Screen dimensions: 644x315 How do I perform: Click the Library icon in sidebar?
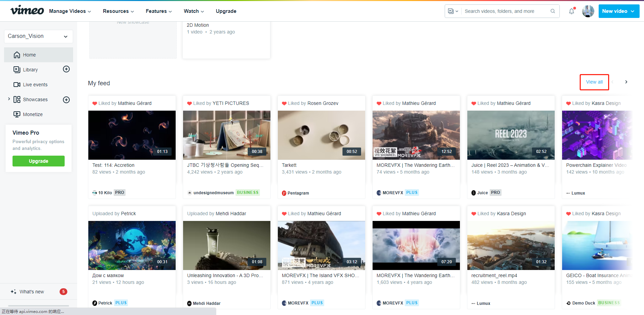tap(17, 69)
